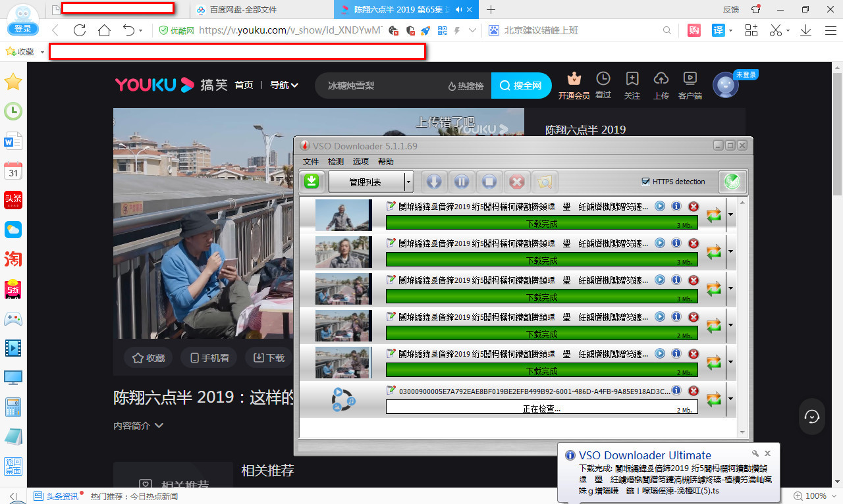
Task: Click the media placeholder icon of the checking download
Action: pyautogui.click(x=343, y=399)
